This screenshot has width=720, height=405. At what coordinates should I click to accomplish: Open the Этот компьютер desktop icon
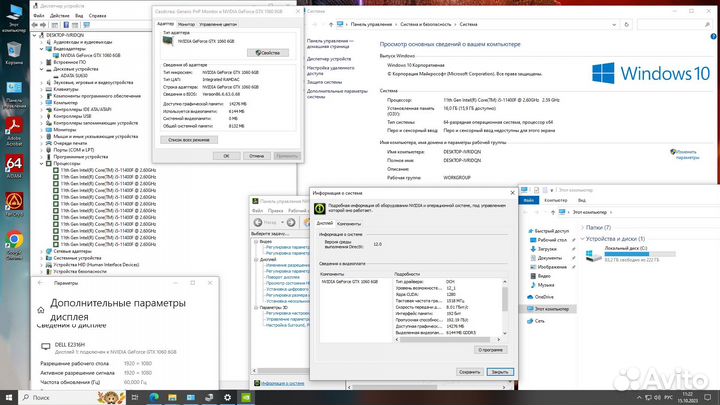[14, 17]
